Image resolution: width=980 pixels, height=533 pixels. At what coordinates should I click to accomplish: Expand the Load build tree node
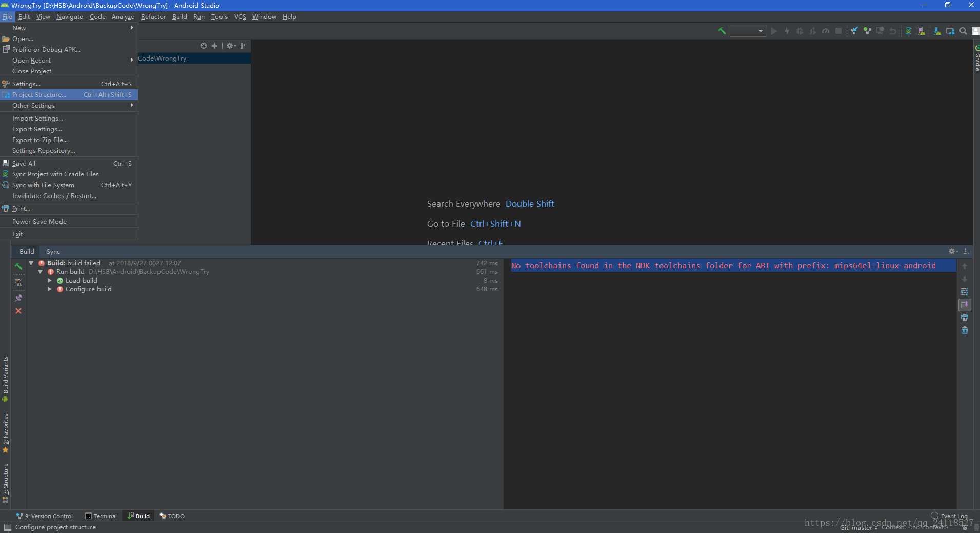pyautogui.click(x=50, y=281)
